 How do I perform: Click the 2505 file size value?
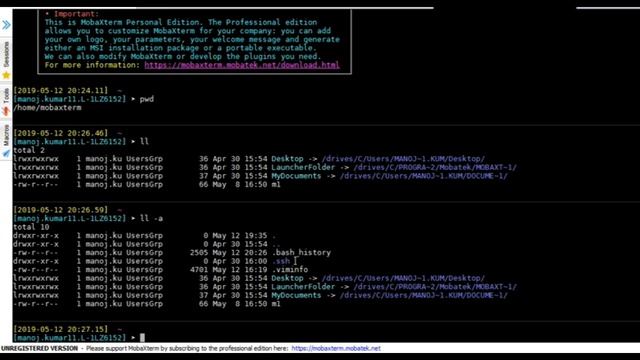pyautogui.click(x=199, y=253)
